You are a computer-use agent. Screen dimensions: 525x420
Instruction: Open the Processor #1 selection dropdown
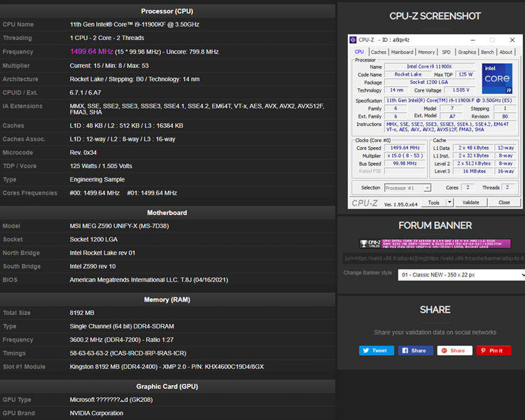[x=407, y=188]
